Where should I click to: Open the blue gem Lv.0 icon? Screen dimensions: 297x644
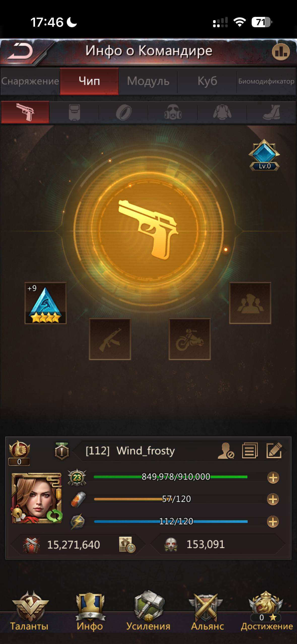click(x=264, y=155)
